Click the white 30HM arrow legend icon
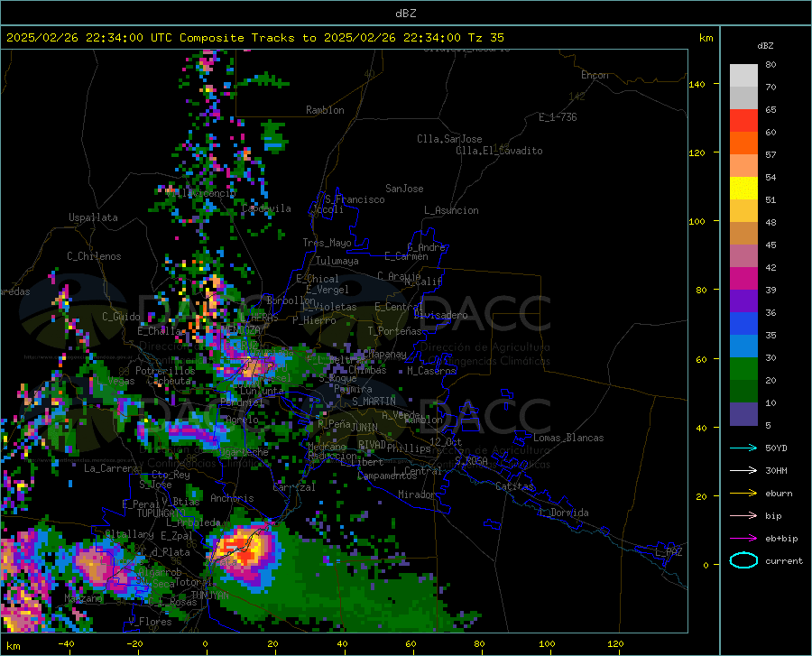 click(743, 471)
